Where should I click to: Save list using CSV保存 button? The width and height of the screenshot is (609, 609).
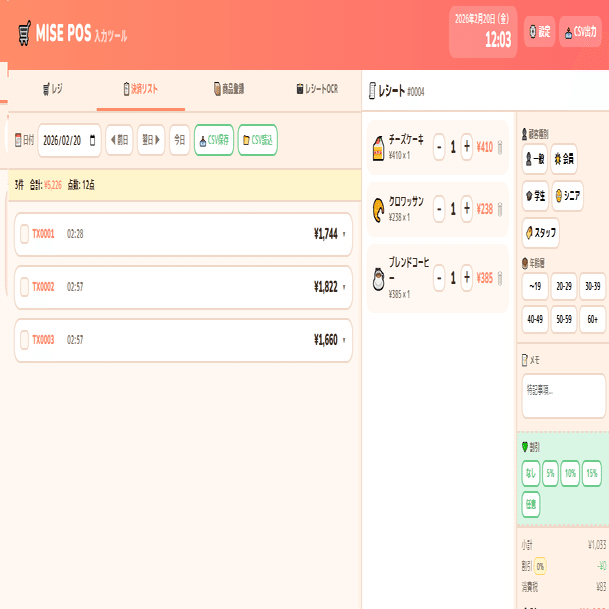pyautogui.click(x=214, y=140)
